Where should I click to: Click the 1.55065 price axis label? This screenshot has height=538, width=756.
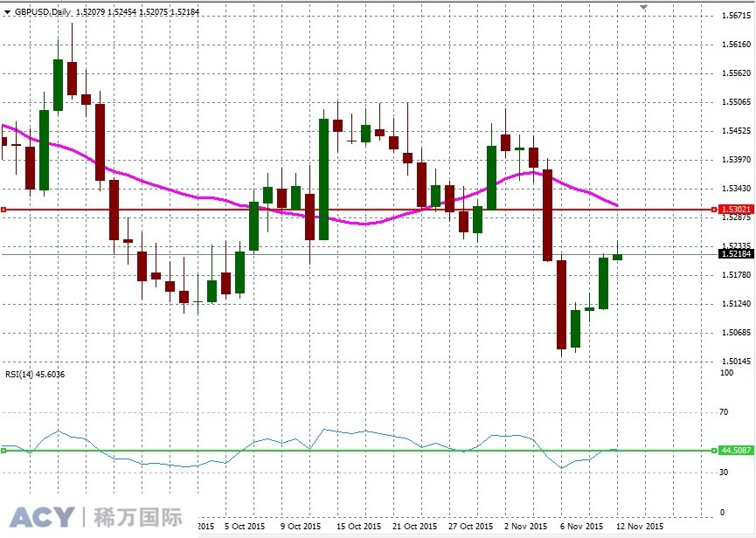(736, 102)
